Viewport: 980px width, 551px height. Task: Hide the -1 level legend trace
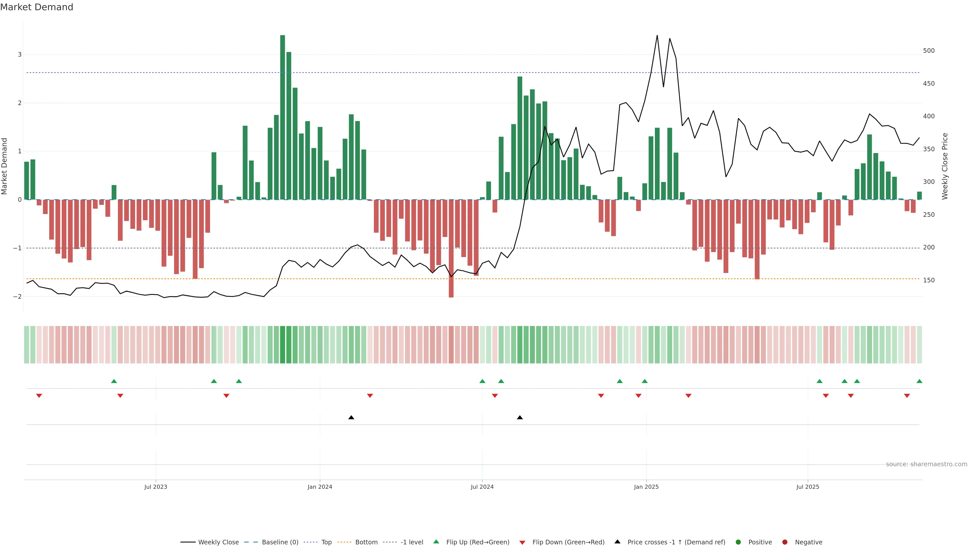412,542
